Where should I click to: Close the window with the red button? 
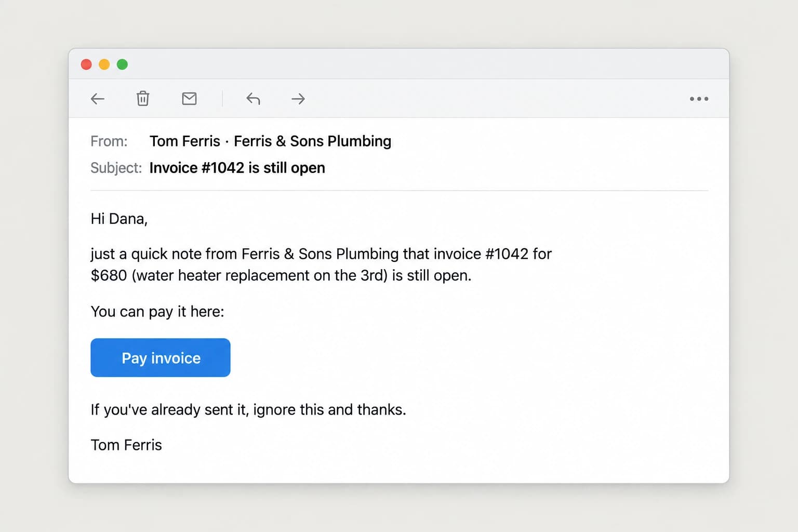click(x=86, y=64)
